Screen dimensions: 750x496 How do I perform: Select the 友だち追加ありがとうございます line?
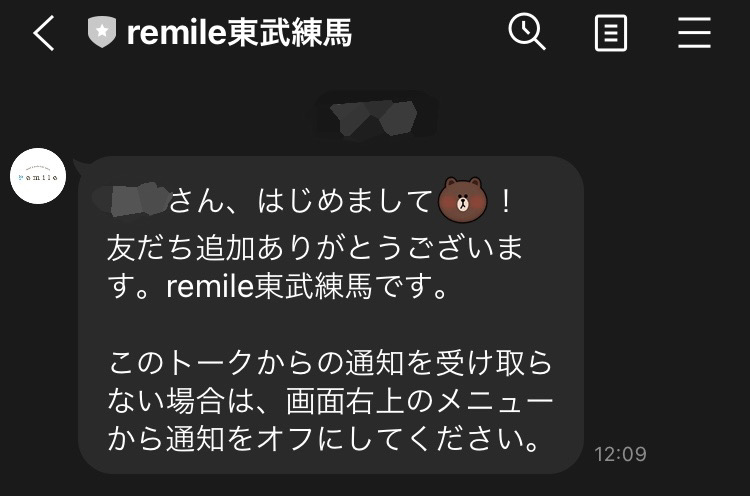(315, 248)
